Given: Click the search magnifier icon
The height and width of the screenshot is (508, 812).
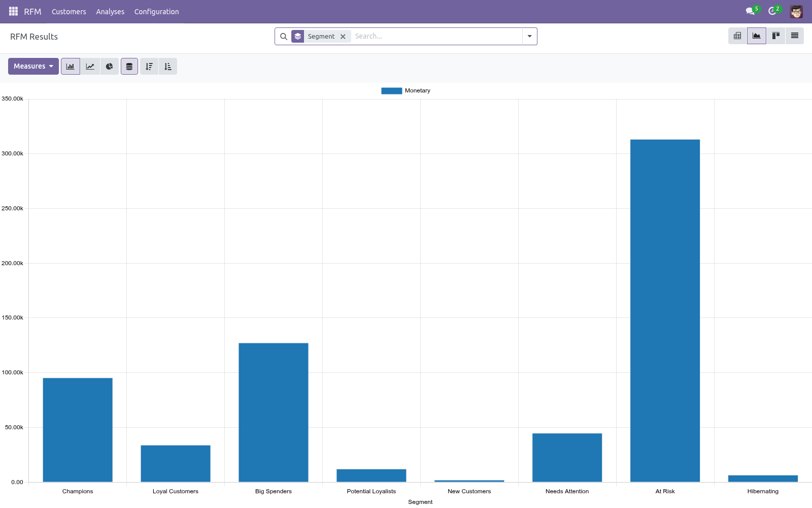Looking at the screenshot, I should (x=284, y=37).
